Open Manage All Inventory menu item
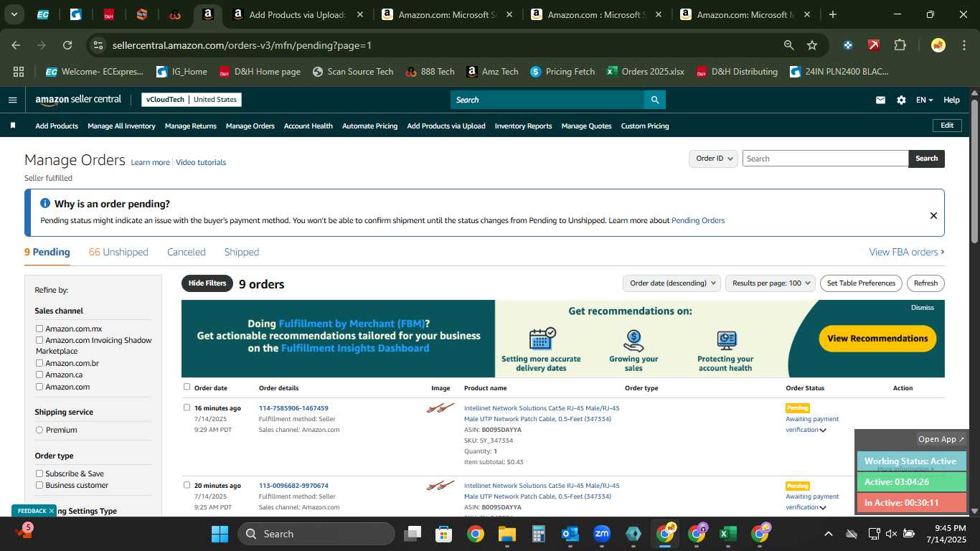The height and width of the screenshot is (551, 980). (121, 126)
